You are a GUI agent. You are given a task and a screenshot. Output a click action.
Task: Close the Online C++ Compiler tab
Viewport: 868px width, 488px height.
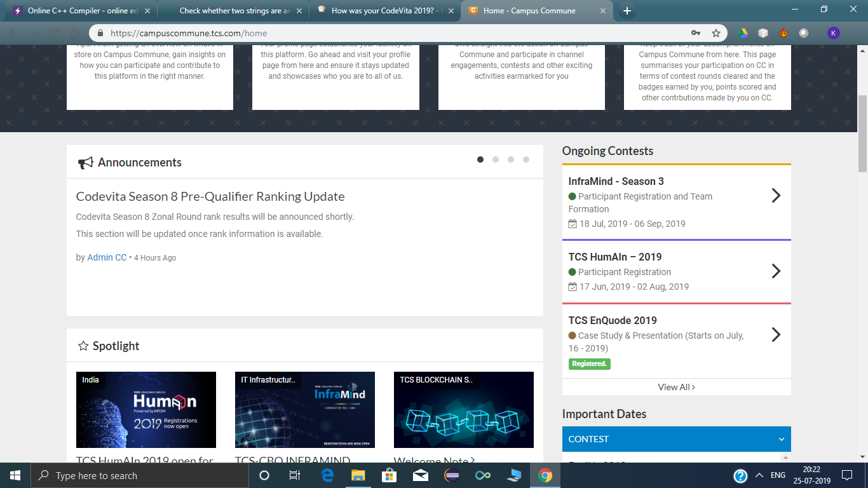(147, 11)
